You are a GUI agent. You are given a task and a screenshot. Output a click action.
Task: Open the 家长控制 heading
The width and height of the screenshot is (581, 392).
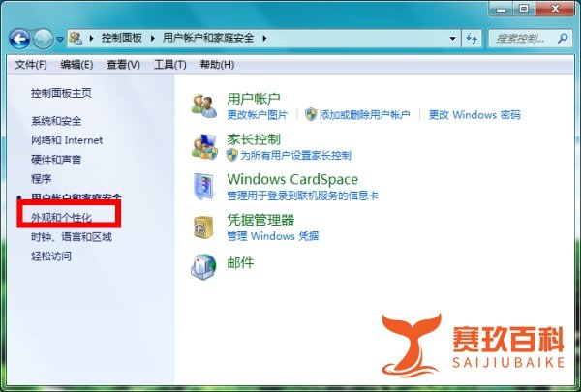254,139
